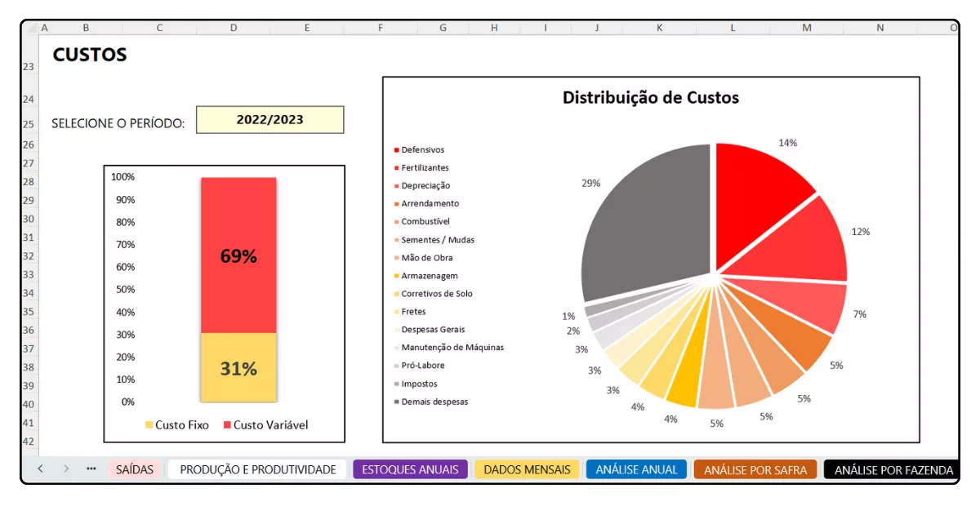Select the ANÁLISE POR FAZENDA tab
The height and width of the screenshot is (506, 980).
click(893, 470)
